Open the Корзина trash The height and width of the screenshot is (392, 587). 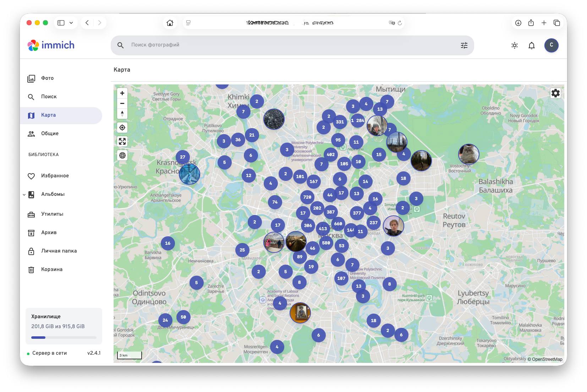(61, 270)
